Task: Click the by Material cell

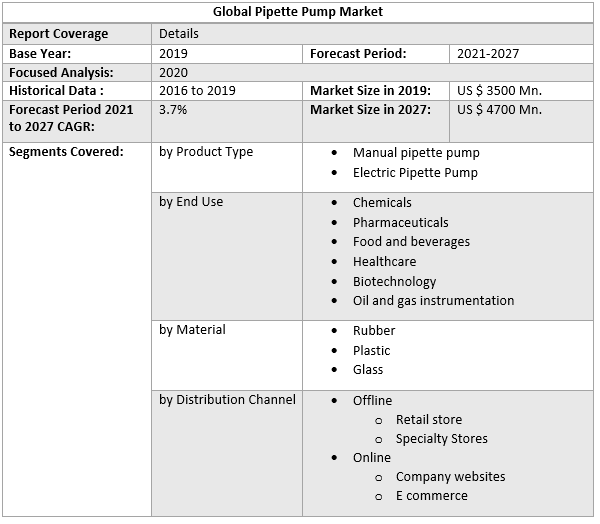Action: tap(192, 330)
